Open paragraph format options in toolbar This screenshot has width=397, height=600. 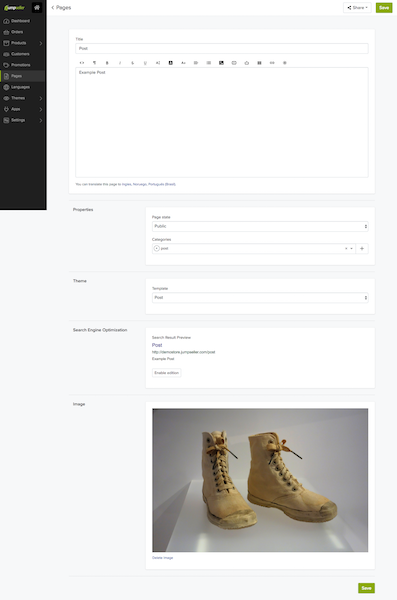pyautogui.click(x=94, y=63)
